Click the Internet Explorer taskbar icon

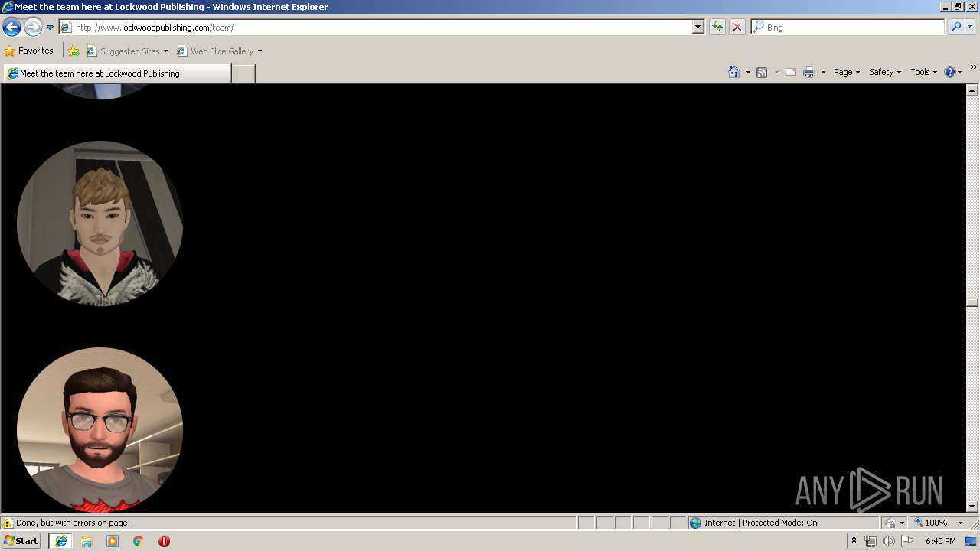[x=61, y=541]
